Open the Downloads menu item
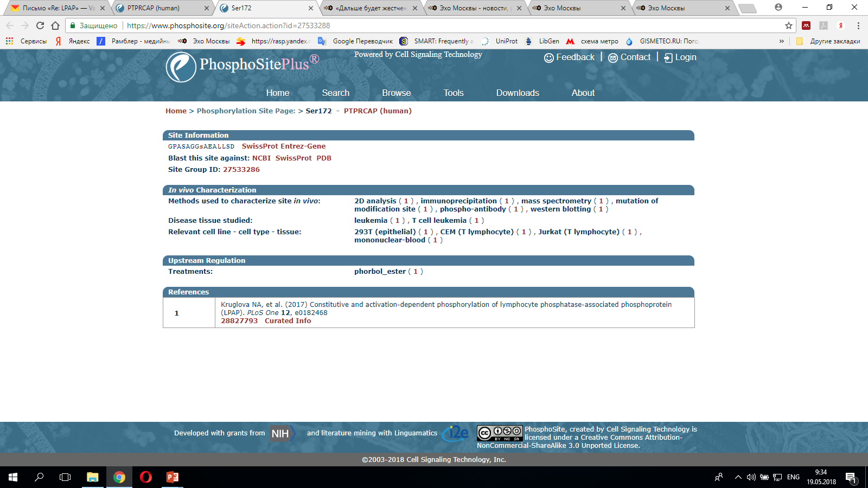 [x=517, y=93]
